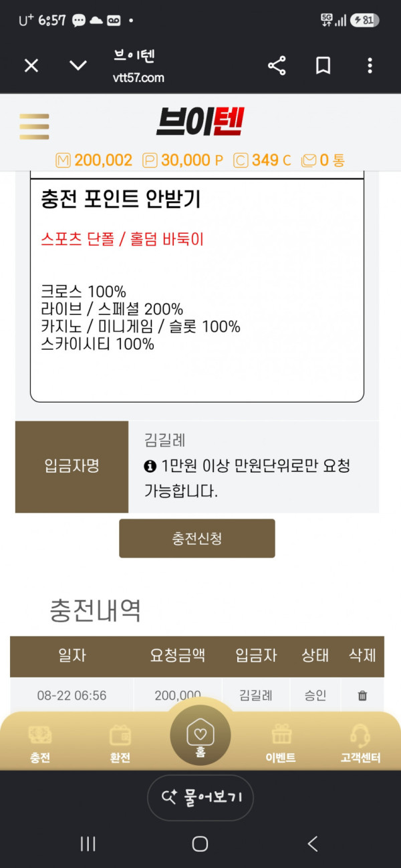Image resolution: width=401 pixels, height=868 pixels.
Task: Open the 충전 tab in bottom bar
Action: click(x=40, y=744)
